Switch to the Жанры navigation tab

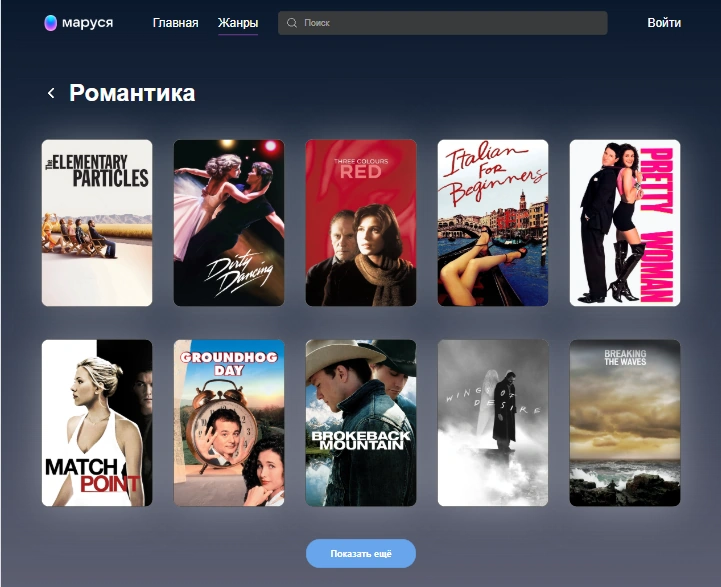pos(238,23)
